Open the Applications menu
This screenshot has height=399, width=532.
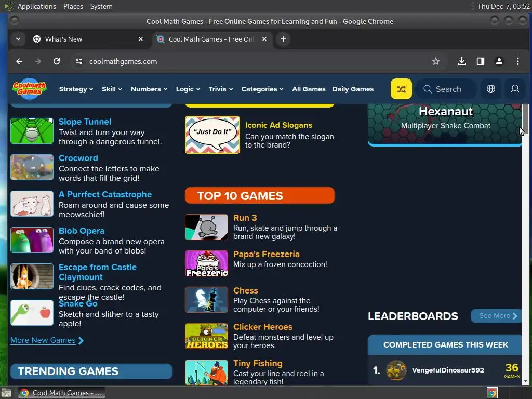[x=37, y=6]
